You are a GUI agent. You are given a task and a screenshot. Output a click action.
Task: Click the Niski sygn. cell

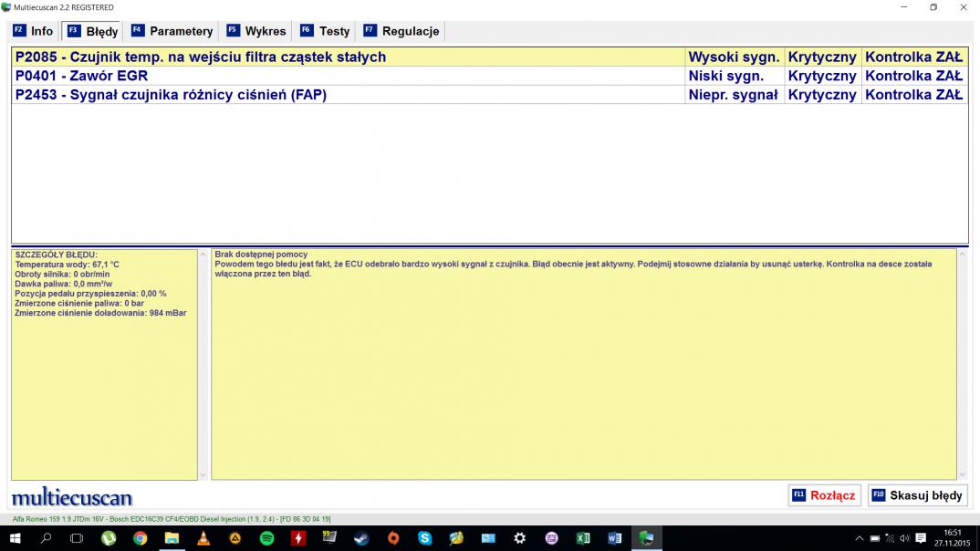click(735, 77)
